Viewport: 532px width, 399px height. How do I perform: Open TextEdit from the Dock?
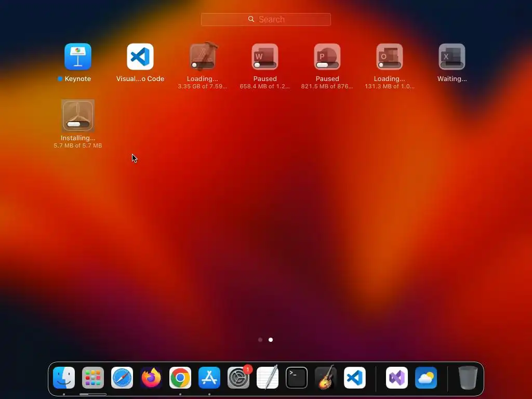[x=268, y=378]
